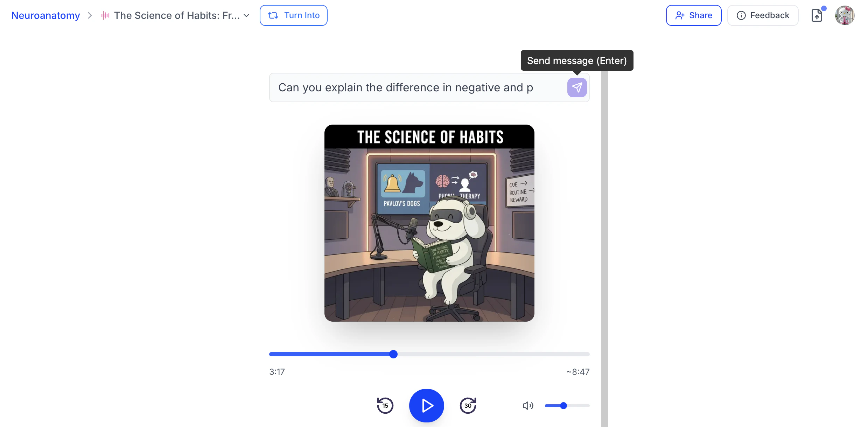Click the Share button

tap(693, 15)
